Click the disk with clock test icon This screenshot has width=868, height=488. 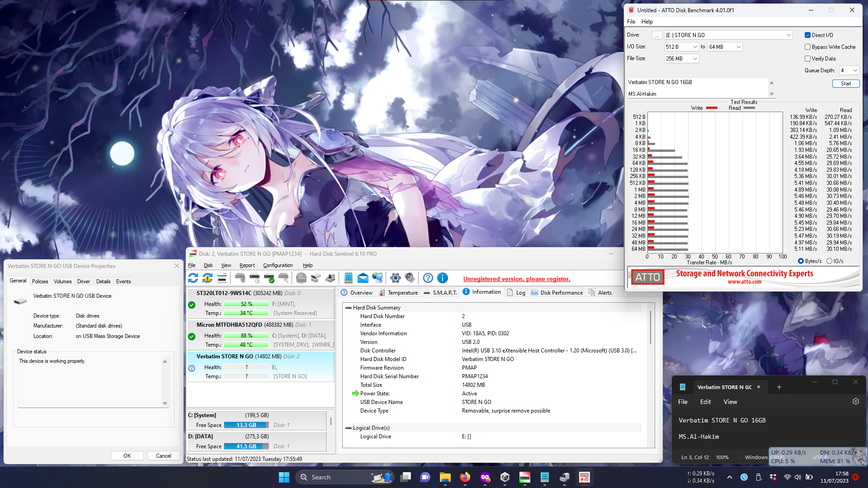255,278
